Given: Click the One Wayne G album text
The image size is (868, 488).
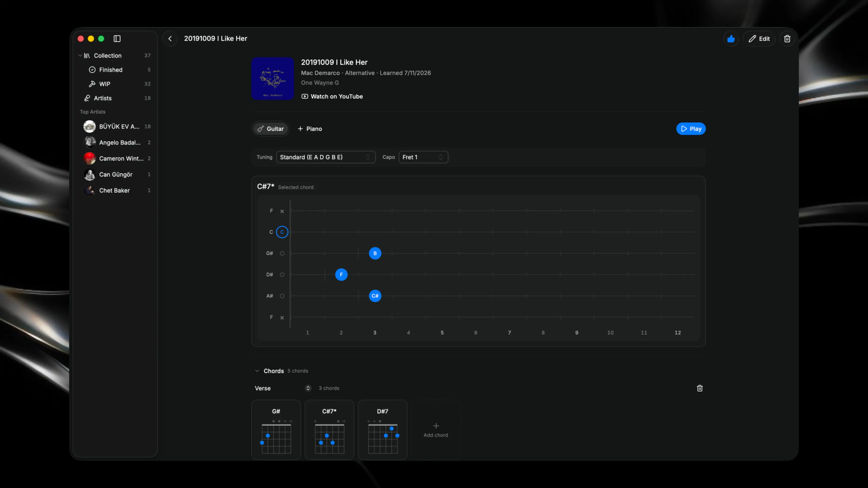Looking at the screenshot, I should pyautogui.click(x=320, y=83).
